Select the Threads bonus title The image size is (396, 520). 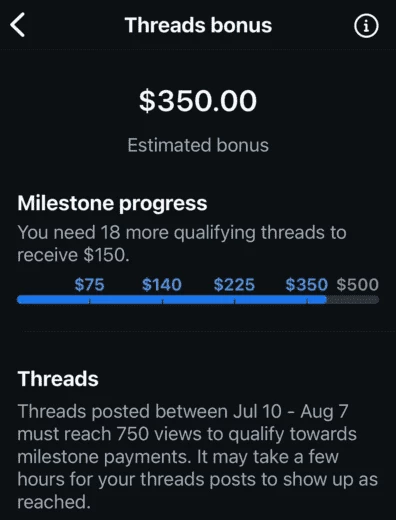[x=198, y=25]
